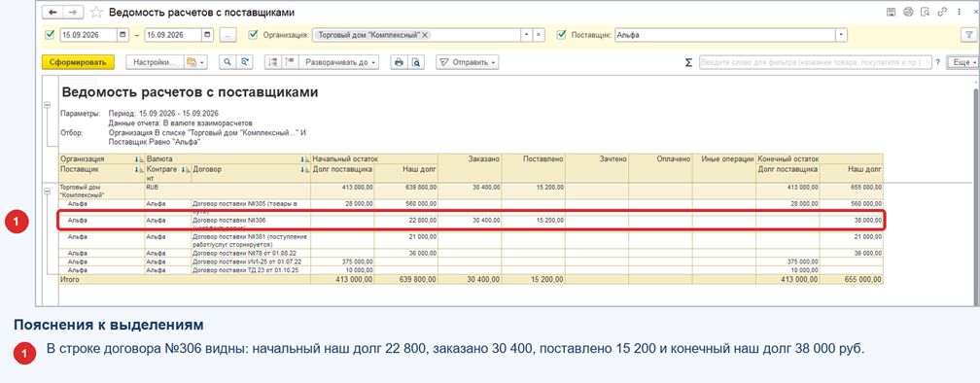Click the Сформировать button

pos(78,62)
